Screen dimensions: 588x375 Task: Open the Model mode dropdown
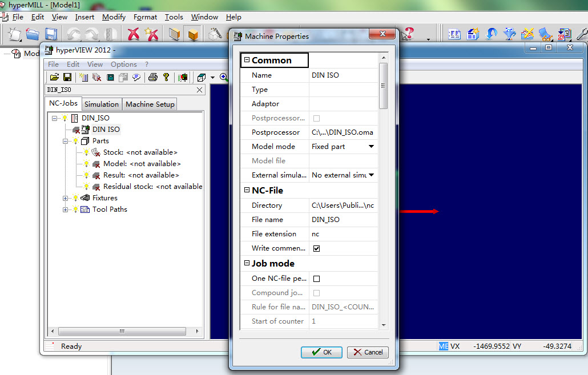(x=371, y=146)
